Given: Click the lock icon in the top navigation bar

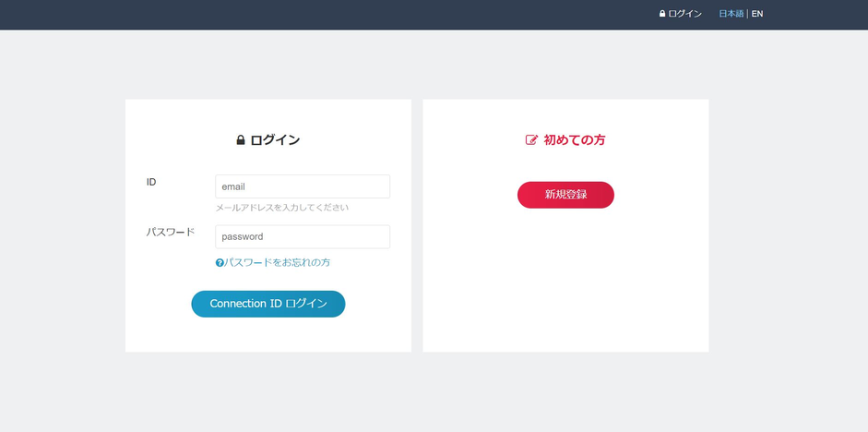Looking at the screenshot, I should pyautogui.click(x=662, y=14).
